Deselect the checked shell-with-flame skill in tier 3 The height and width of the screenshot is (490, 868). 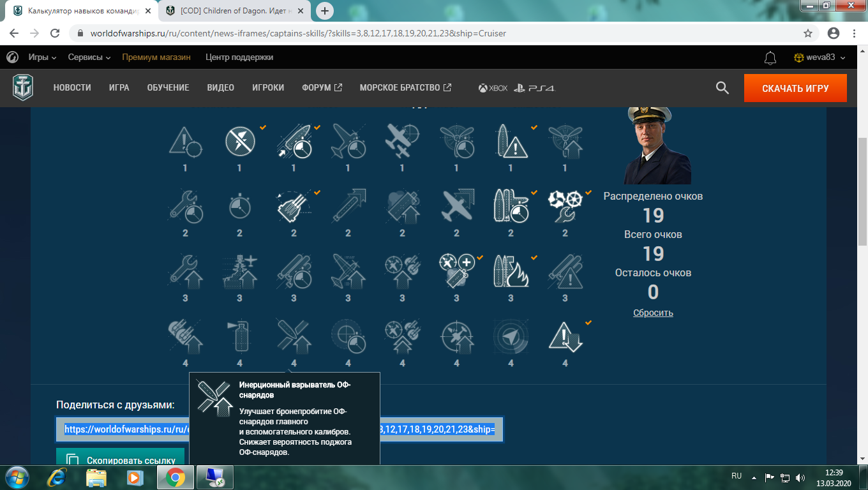pos(511,271)
